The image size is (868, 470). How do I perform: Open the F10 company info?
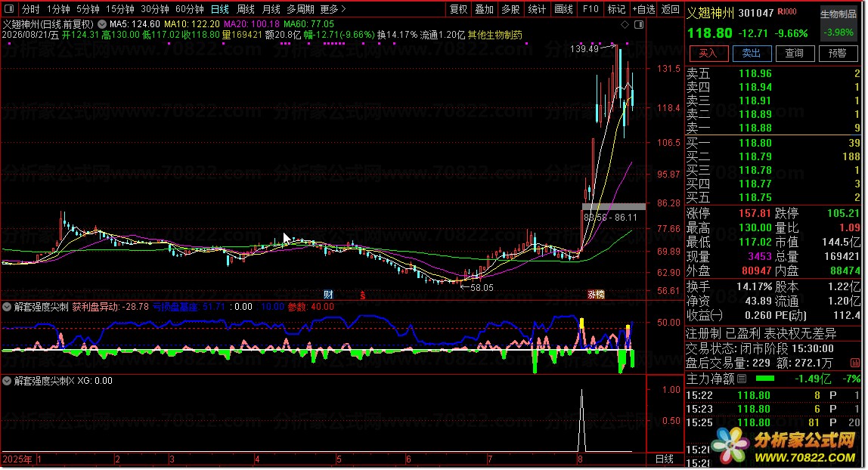tap(591, 9)
